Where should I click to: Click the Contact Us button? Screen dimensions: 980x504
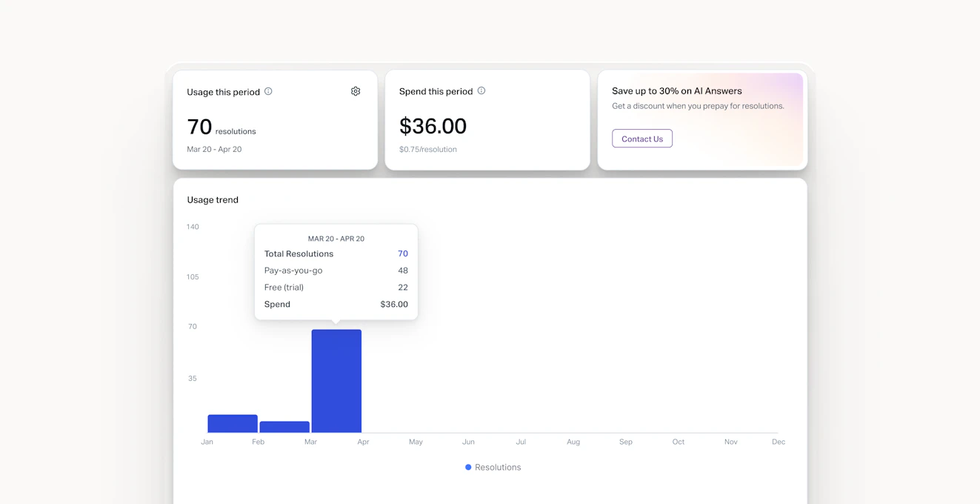pyautogui.click(x=642, y=139)
